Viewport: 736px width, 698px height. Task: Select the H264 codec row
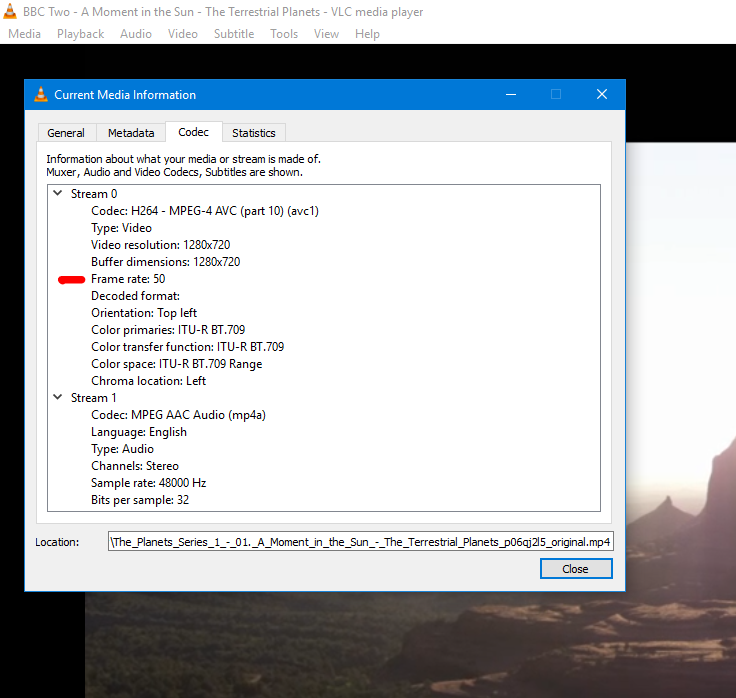tap(204, 211)
